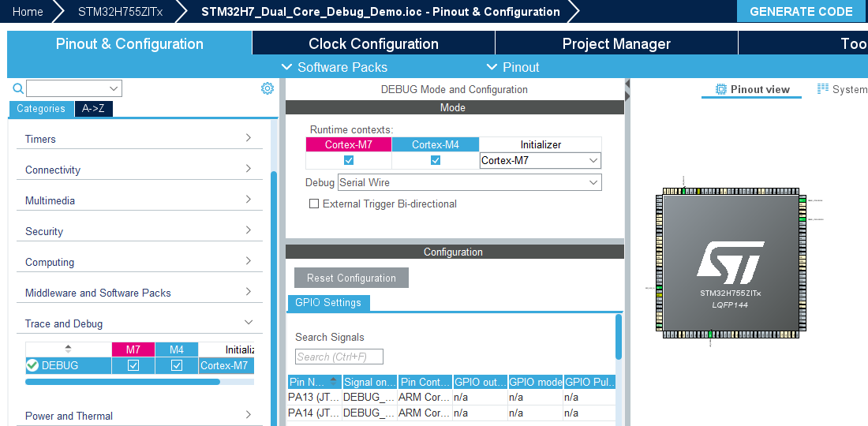Click the Pinout view chip icon
This screenshot has width=868, height=426.
(x=720, y=89)
